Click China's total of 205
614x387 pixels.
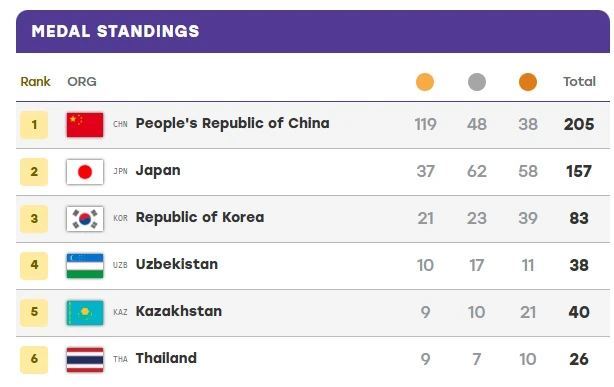click(x=579, y=125)
